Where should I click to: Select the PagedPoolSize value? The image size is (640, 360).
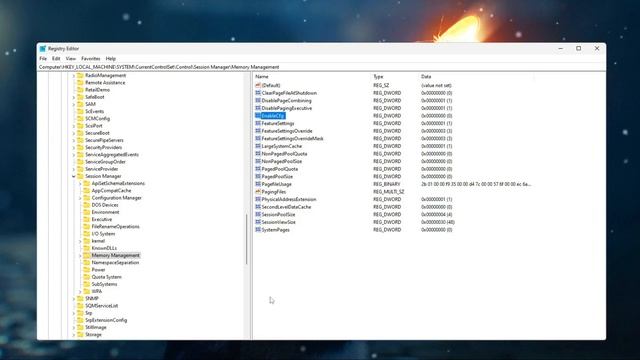277,177
